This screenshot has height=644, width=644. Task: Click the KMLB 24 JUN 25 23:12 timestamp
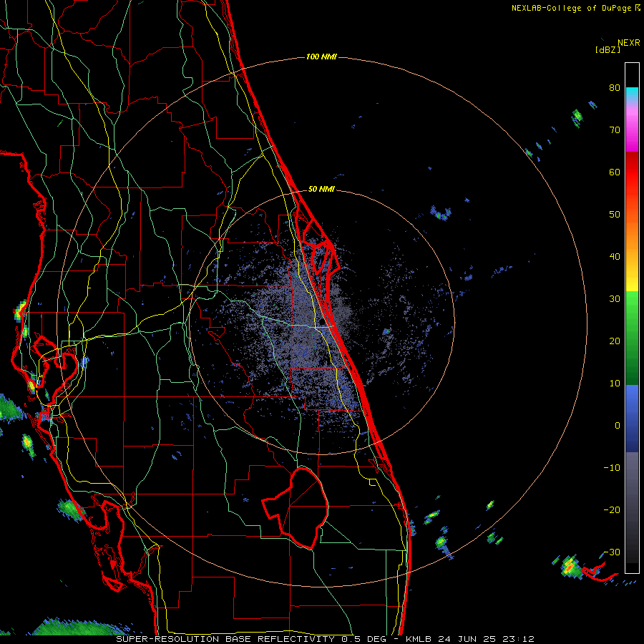[470, 639]
